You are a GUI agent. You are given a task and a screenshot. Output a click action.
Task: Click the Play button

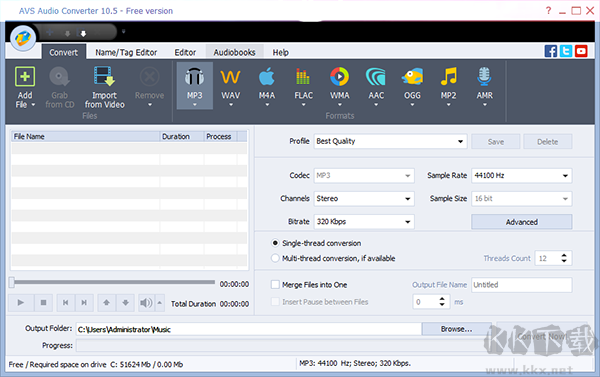tap(21, 303)
